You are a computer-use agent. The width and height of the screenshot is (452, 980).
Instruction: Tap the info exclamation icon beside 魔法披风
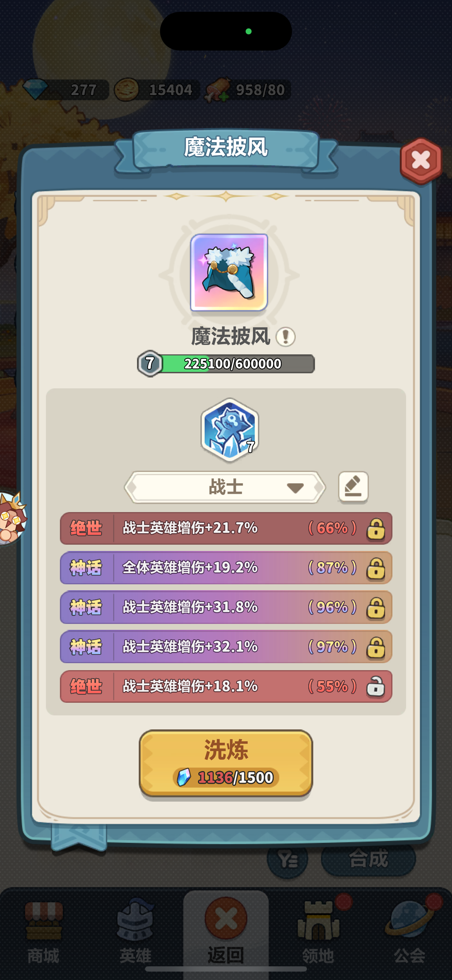285,337
